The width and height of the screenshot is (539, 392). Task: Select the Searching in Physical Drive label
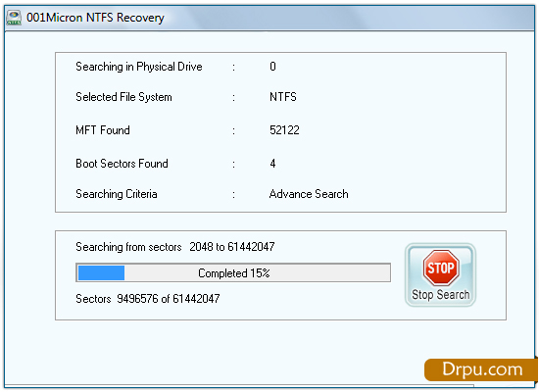[139, 67]
